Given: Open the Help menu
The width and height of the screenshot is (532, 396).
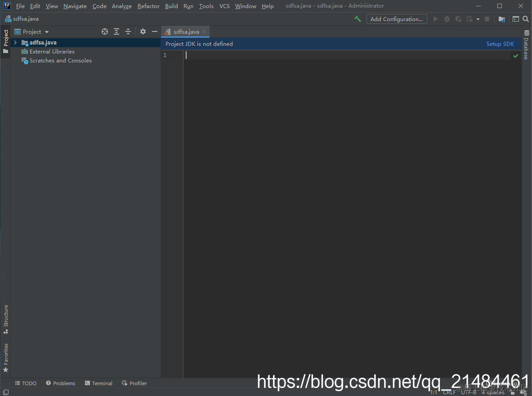Looking at the screenshot, I should pos(268,6).
